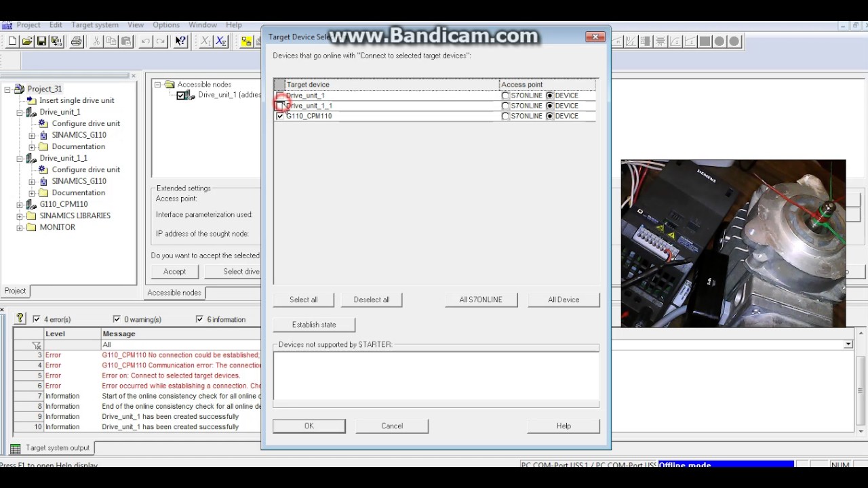Click the SINAMICS LIBRARIES folder icon
This screenshot has width=868, height=488.
tap(31, 216)
